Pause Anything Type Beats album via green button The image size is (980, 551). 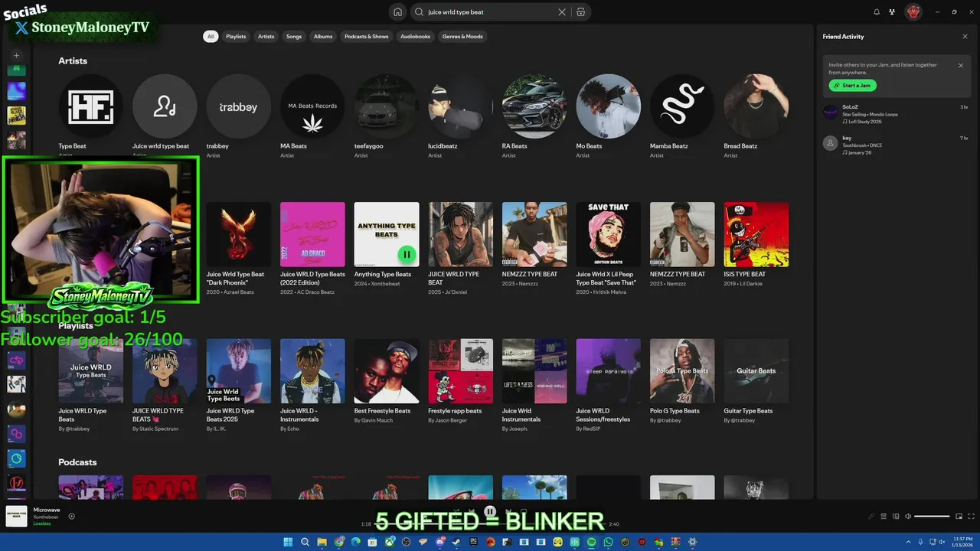(x=407, y=254)
